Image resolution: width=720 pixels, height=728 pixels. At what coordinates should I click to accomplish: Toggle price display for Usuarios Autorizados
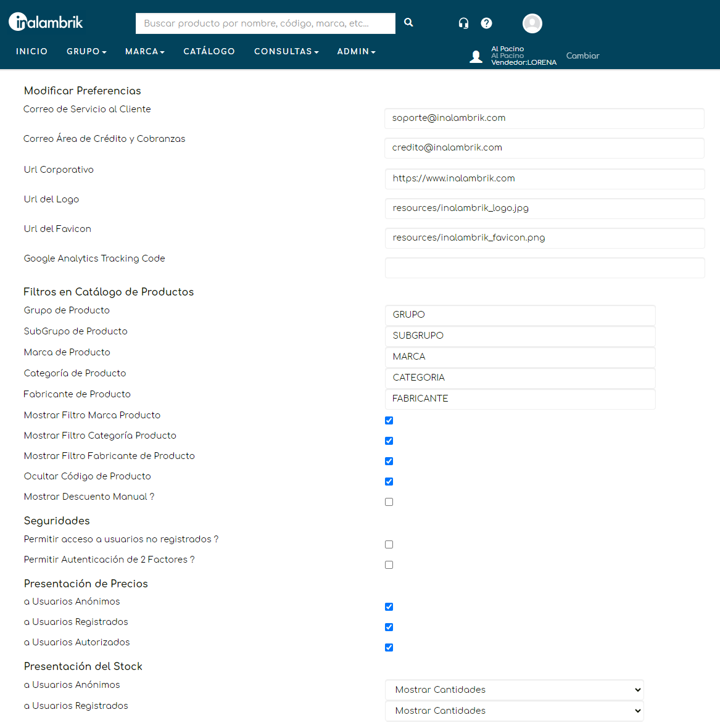point(389,648)
